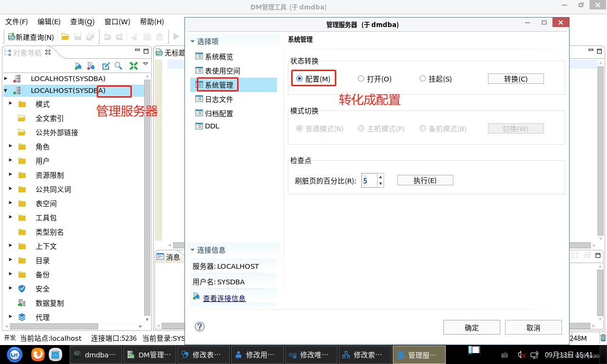Click the Data Replication icon in tree

coord(22,303)
